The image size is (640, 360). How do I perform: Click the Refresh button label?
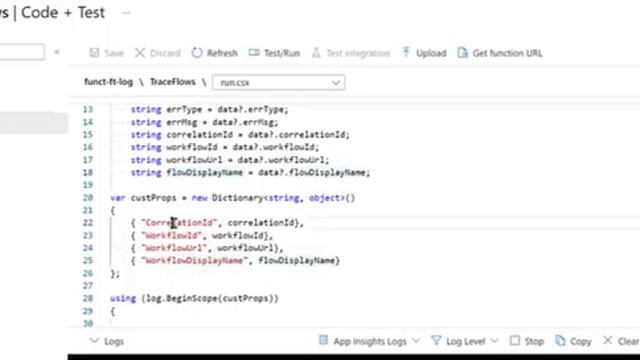tap(222, 53)
